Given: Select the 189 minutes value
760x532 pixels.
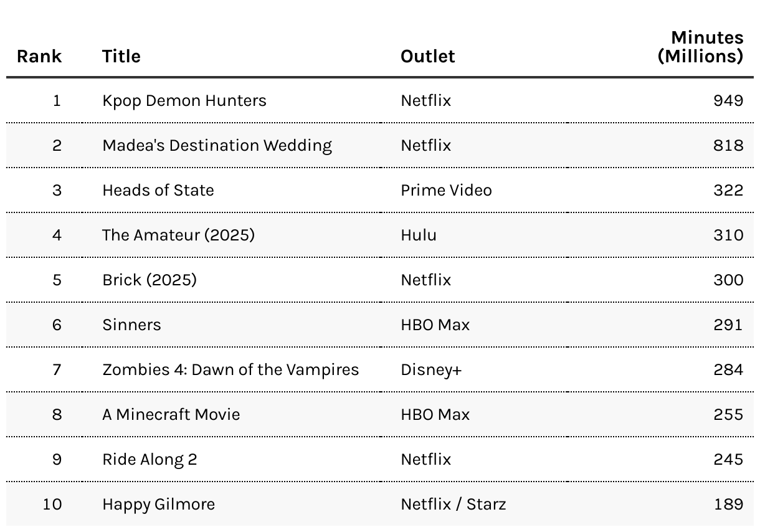Looking at the screenshot, I should coord(729,504).
